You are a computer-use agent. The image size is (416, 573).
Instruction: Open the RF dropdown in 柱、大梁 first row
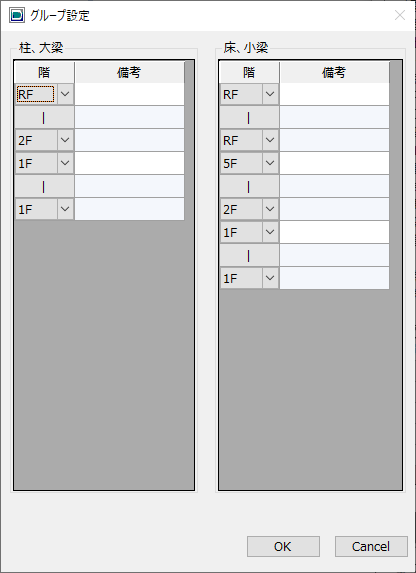click(65, 94)
